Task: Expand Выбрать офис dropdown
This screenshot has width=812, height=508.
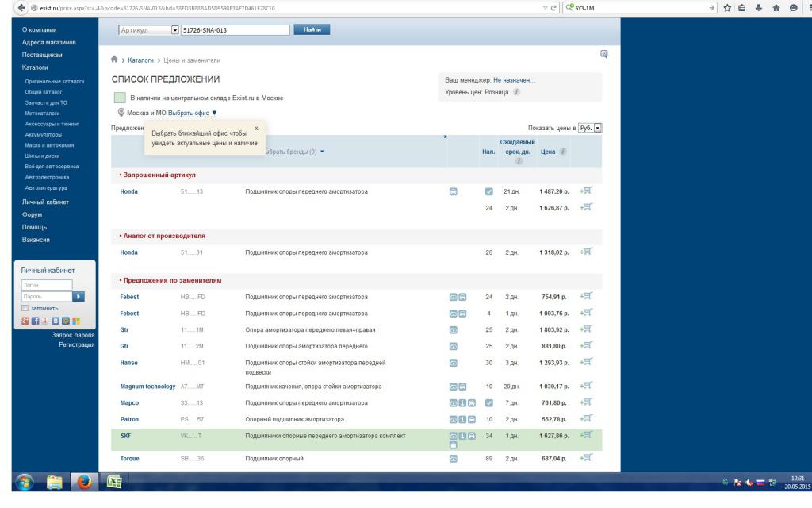Action: [192, 113]
